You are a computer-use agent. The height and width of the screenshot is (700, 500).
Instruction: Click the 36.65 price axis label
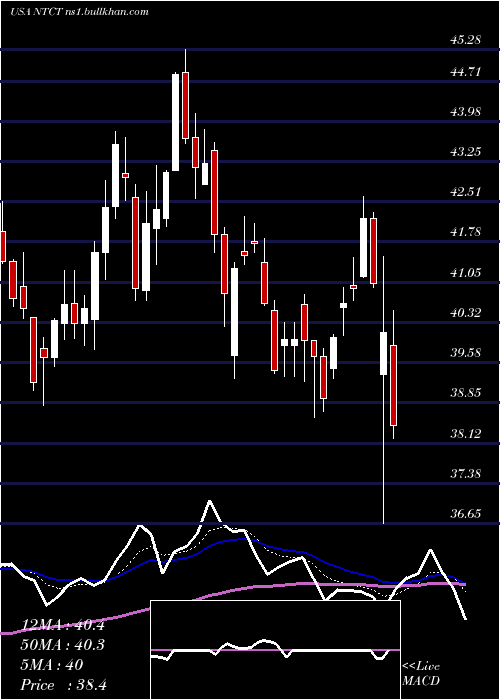pos(466,513)
